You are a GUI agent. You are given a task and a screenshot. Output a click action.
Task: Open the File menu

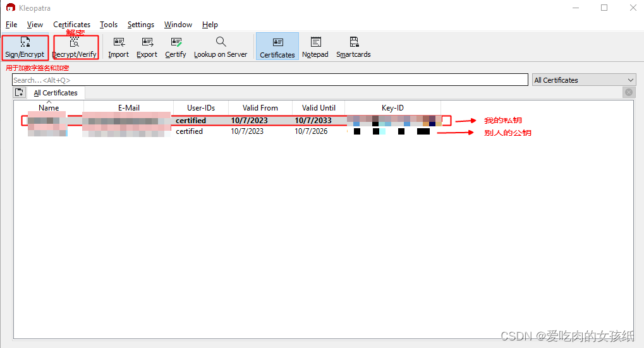11,25
